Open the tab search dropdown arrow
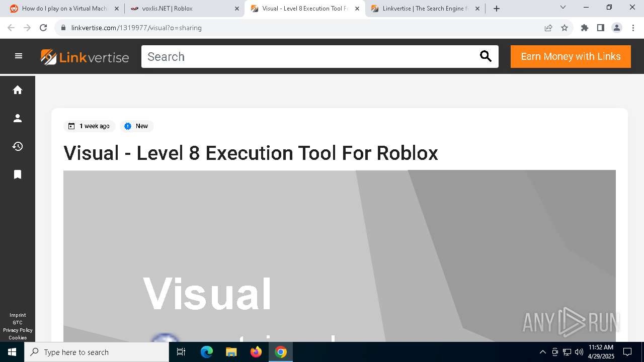Screen dimensions: 644x362 (x=563, y=8)
